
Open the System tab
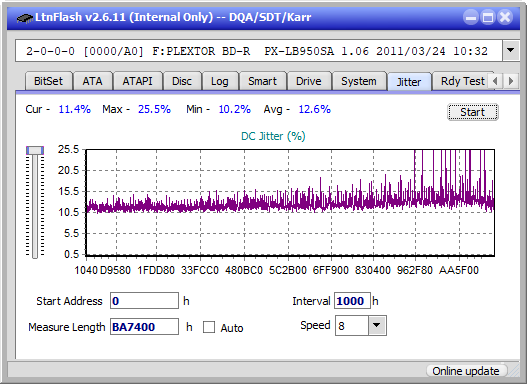(359, 81)
